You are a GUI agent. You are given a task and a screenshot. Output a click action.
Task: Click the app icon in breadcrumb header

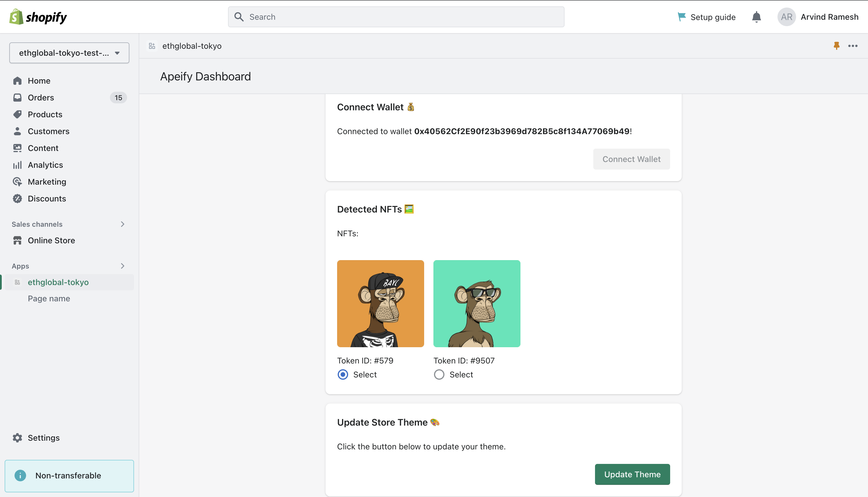(152, 46)
